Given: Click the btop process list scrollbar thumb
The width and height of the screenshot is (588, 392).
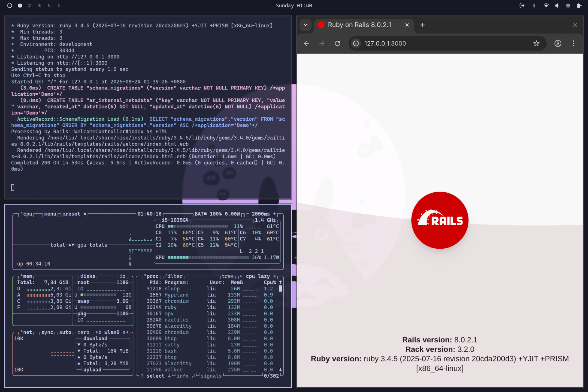Looking at the screenshot, I should coord(281,288).
